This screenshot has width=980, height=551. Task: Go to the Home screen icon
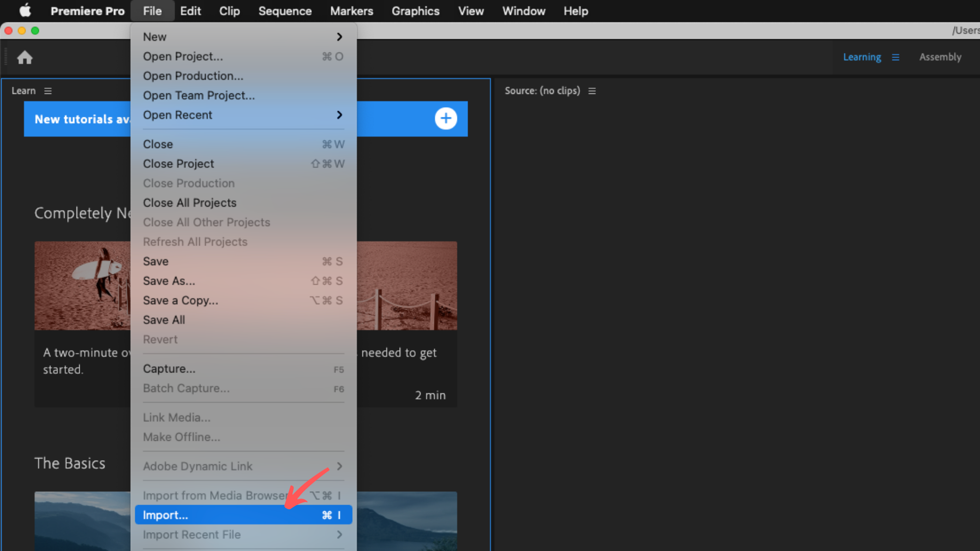(24, 58)
